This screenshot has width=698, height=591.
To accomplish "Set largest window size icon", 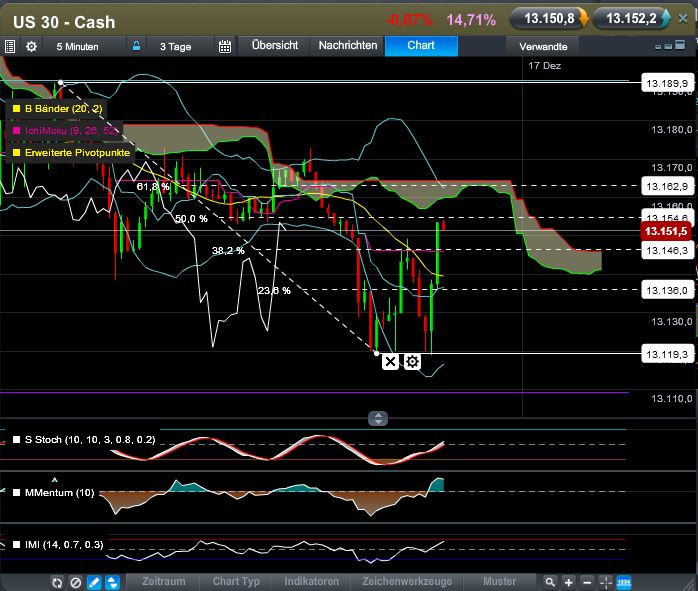I will [x=680, y=45].
